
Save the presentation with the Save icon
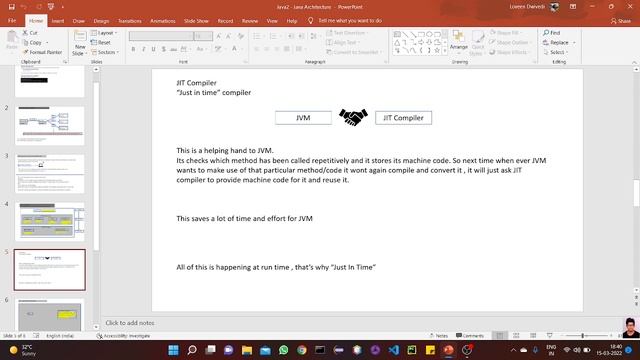pyautogui.click(x=11, y=7)
